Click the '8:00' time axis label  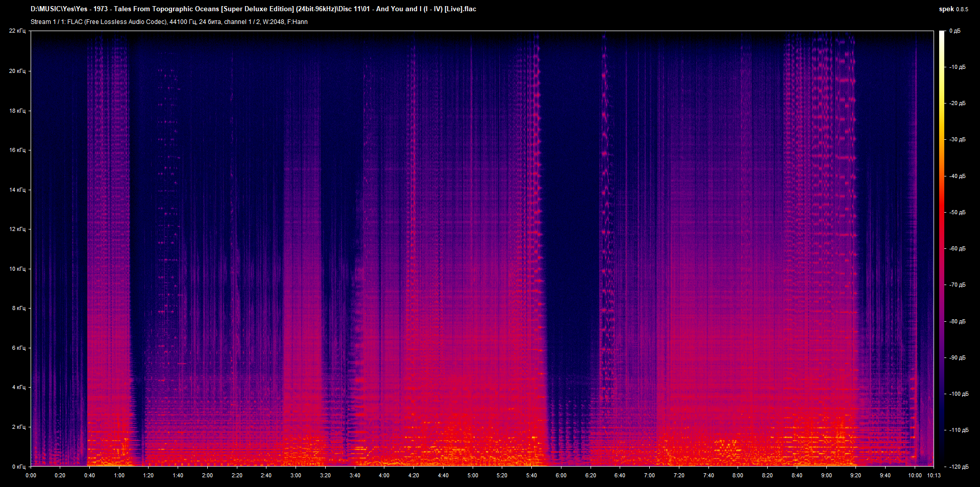(738, 475)
